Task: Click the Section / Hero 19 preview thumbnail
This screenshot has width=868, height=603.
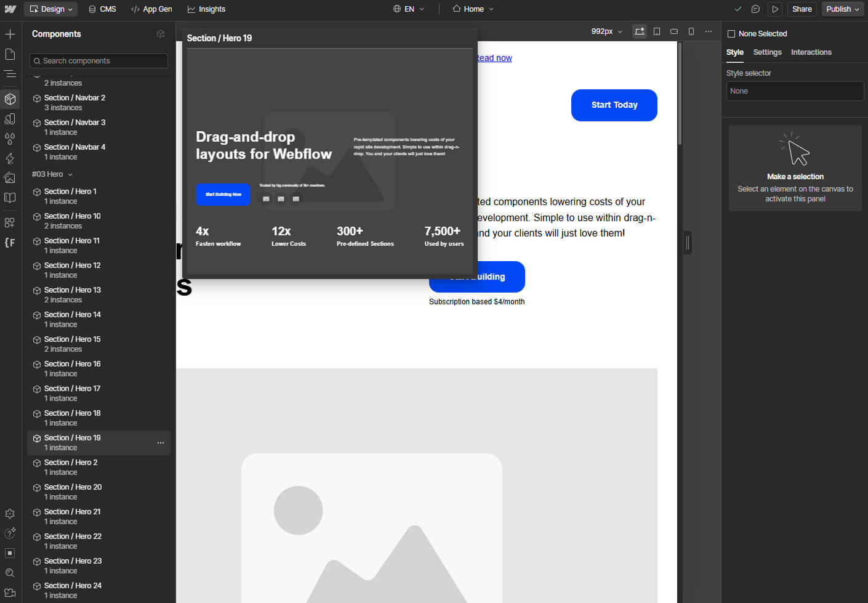Action: tap(330, 161)
